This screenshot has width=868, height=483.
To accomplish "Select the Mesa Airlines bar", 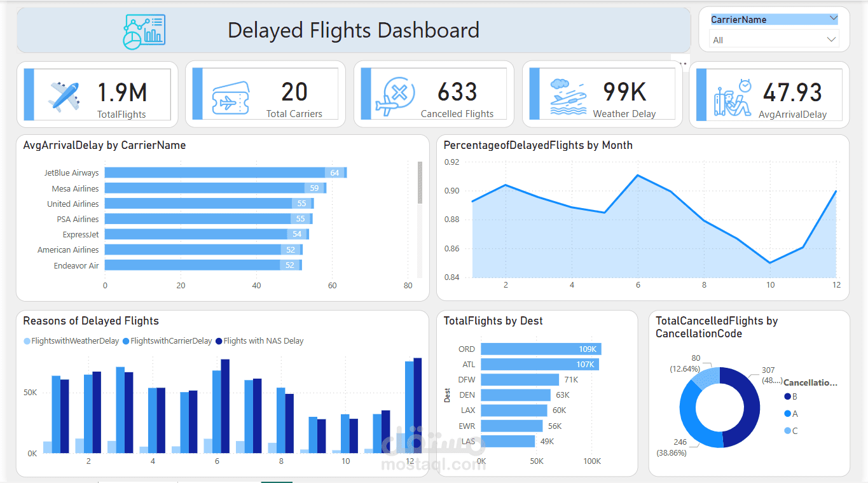I will 216,188.
